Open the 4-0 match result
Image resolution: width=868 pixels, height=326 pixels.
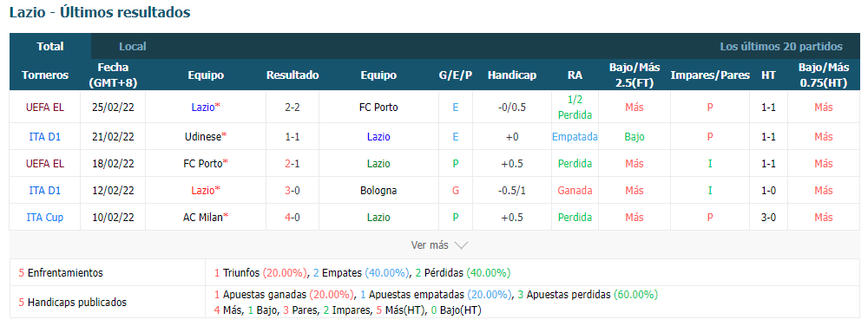pos(293,217)
